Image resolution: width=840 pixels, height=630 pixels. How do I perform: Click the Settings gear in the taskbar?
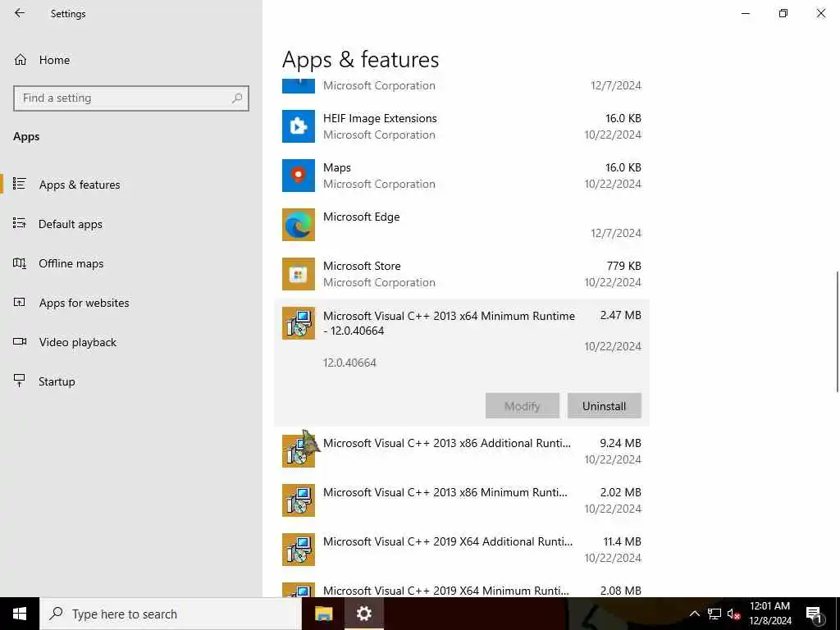click(363, 614)
